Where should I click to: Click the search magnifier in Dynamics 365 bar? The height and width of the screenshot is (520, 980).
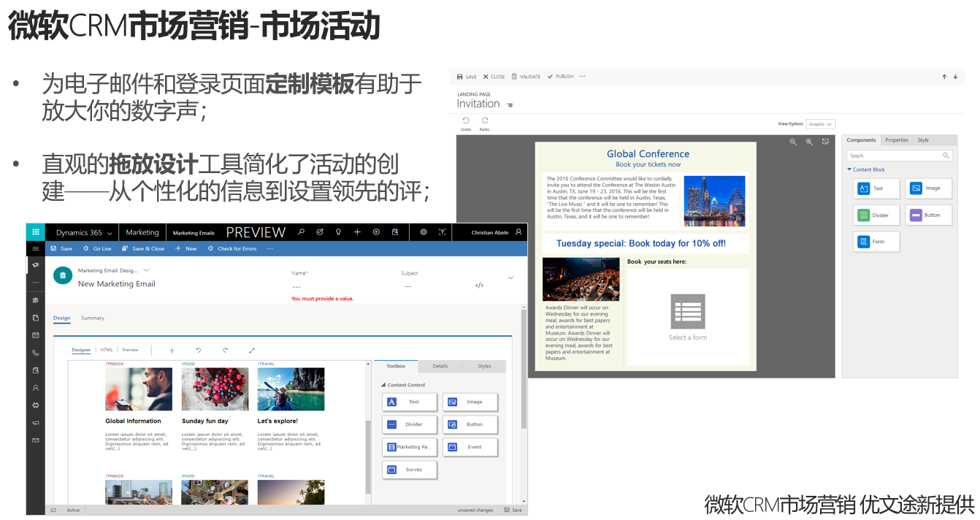click(x=301, y=232)
